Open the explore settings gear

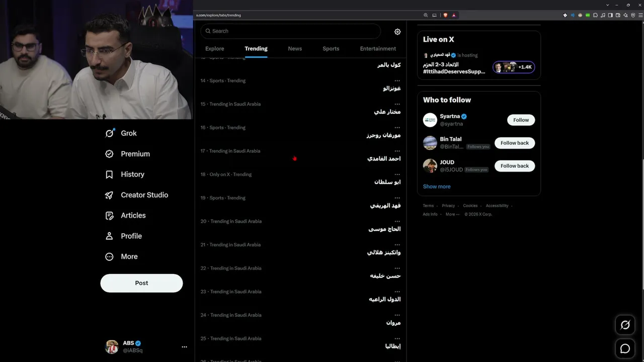coord(397,32)
